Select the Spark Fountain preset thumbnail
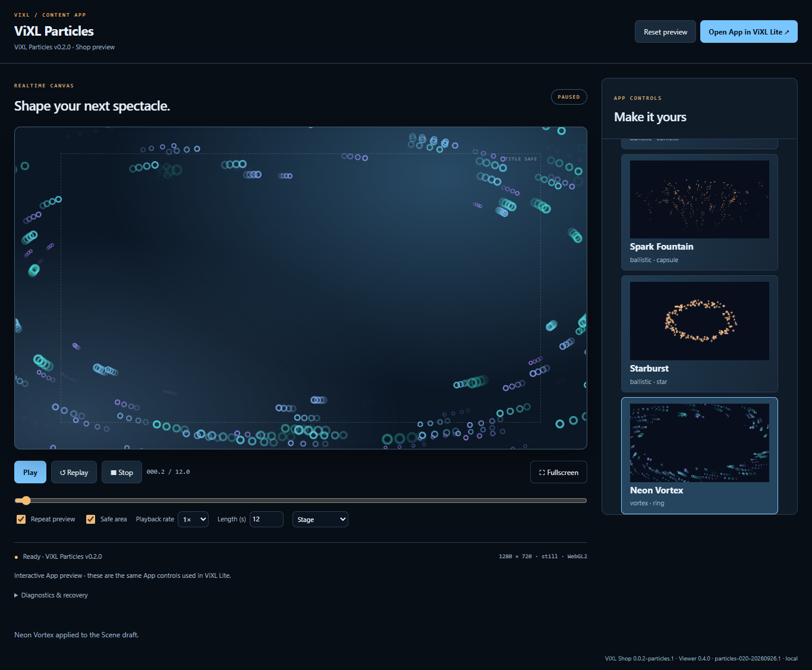This screenshot has height=670, width=812. (x=700, y=200)
